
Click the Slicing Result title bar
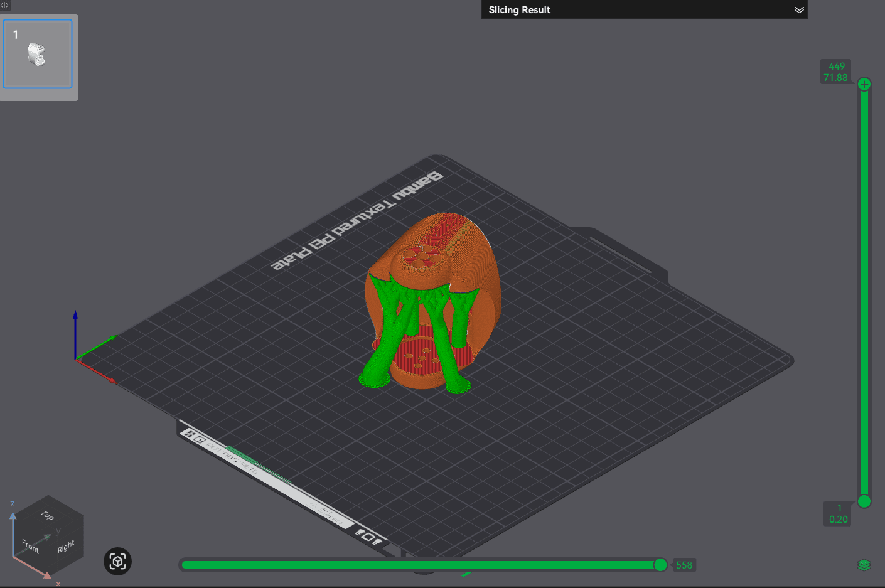point(520,9)
